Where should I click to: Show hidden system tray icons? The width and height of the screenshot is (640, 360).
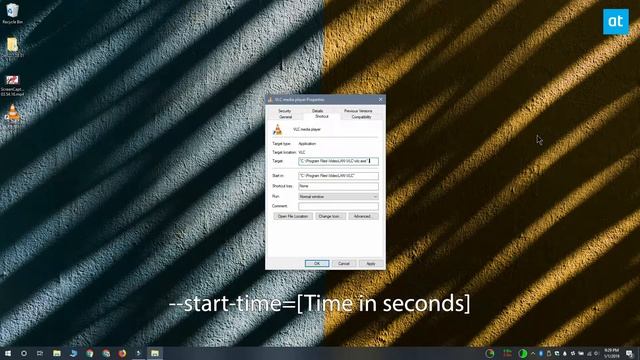tap(533, 353)
